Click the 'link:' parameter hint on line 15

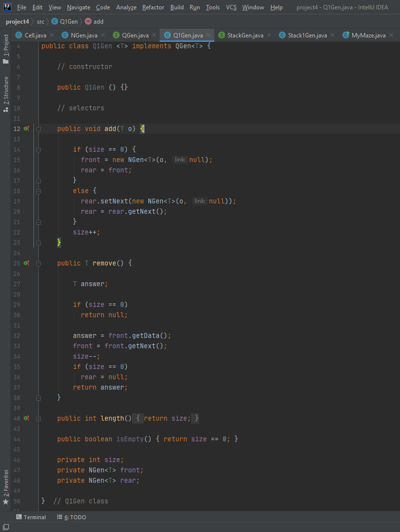click(x=180, y=160)
